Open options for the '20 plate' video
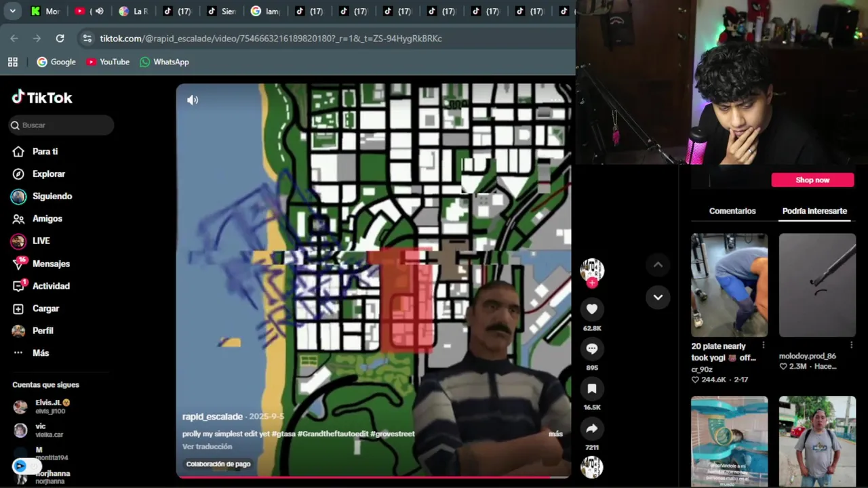 coord(763,346)
